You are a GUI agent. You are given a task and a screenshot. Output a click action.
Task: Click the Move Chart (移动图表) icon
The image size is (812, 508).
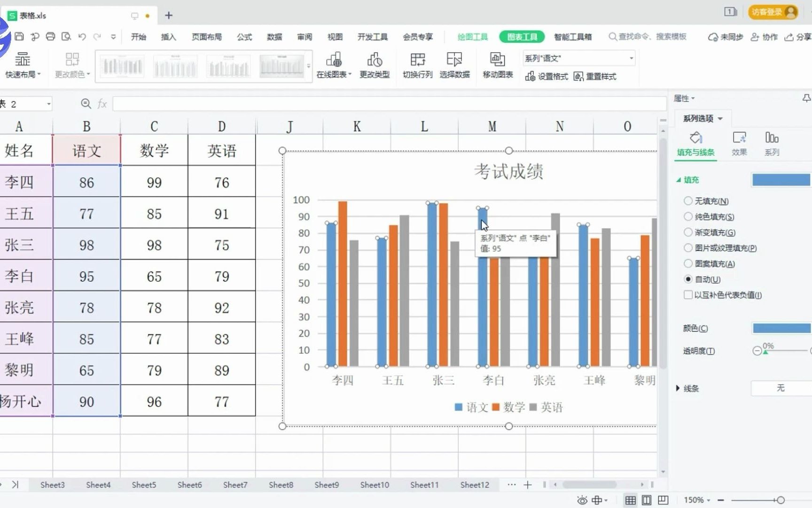[498, 65]
